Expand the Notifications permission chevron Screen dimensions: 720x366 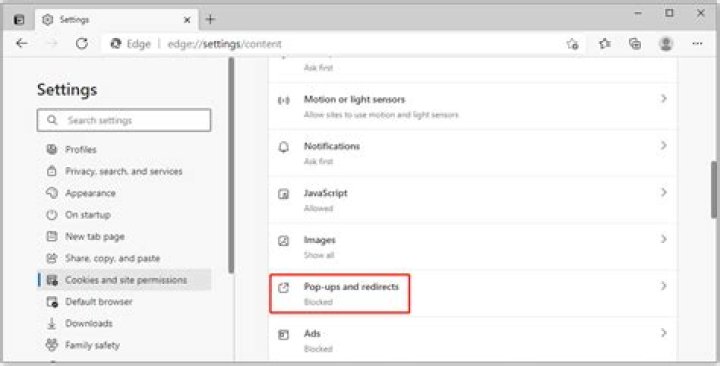pos(664,146)
